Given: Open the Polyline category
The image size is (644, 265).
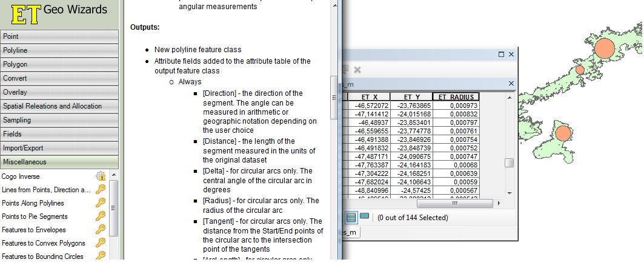Looking at the screenshot, I should 59,50.
